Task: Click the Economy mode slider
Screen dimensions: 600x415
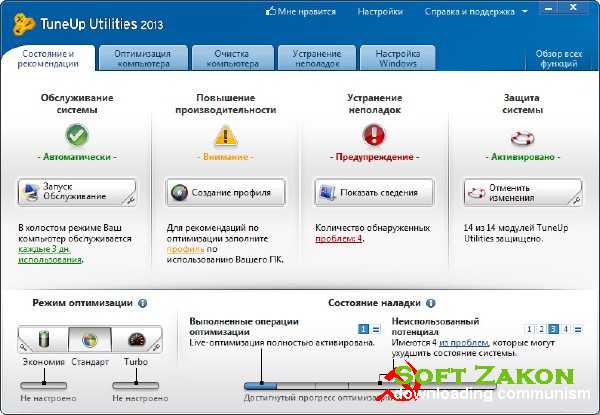Action: [44, 385]
